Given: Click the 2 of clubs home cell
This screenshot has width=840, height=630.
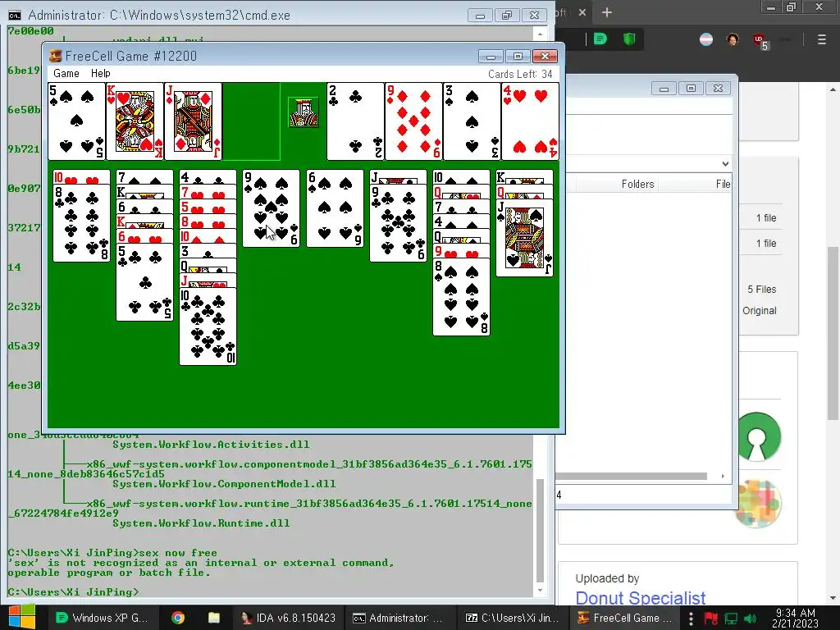Looking at the screenshot, I should coord(355,121).
